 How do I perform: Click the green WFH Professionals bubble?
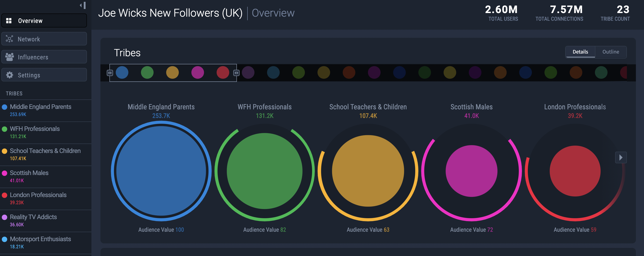(x=265, y=171)
